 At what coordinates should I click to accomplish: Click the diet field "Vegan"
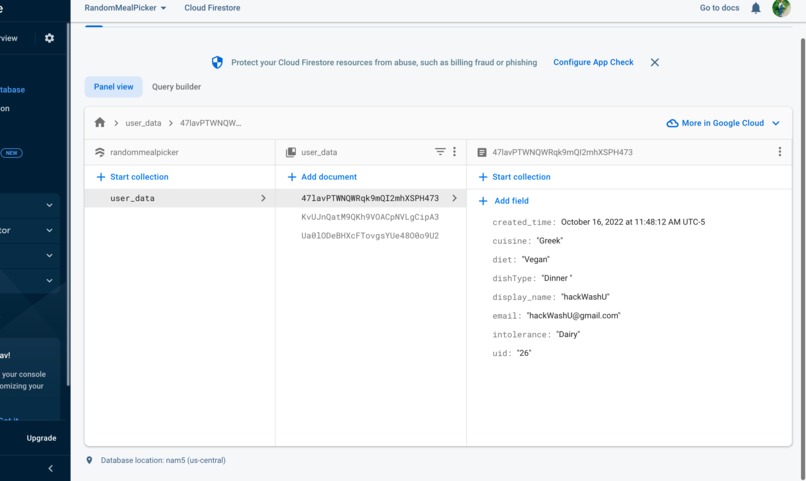(536, 260)
